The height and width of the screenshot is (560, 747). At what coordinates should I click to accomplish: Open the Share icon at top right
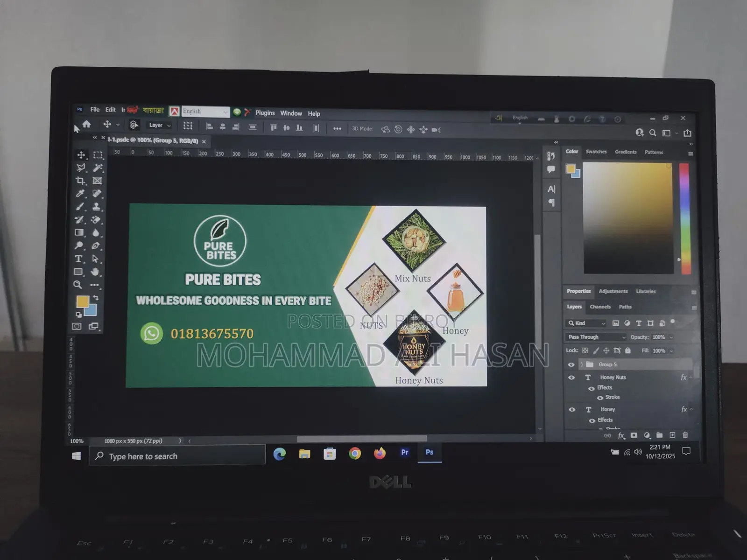point(687,133)
